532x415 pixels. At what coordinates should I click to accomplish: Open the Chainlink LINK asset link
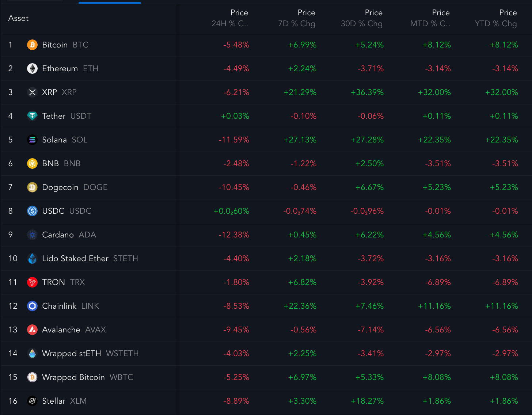tap(71, 306)
